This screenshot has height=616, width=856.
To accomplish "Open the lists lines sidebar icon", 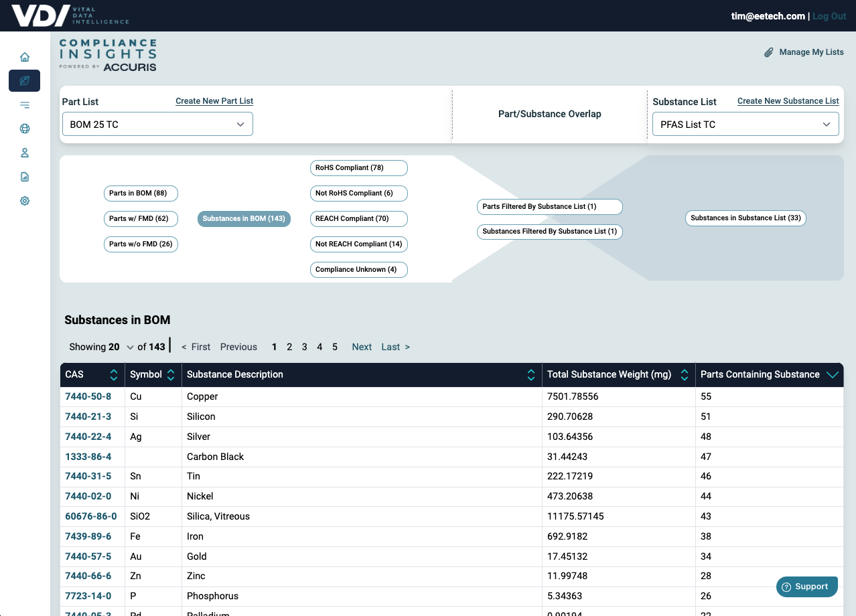I will [25, 104].
